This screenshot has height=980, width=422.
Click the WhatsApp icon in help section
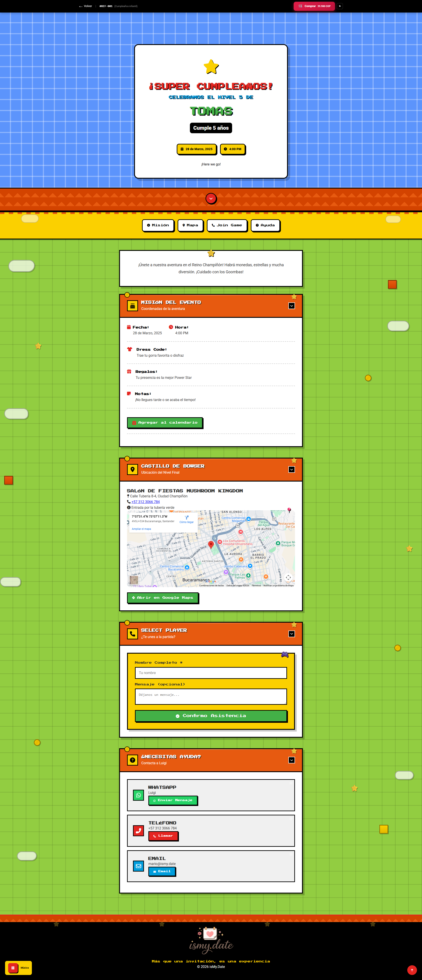click(x=138, y=795)
